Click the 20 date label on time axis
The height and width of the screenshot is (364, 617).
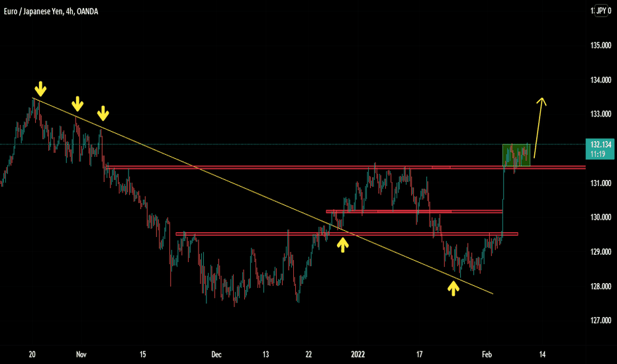[32, 355]
